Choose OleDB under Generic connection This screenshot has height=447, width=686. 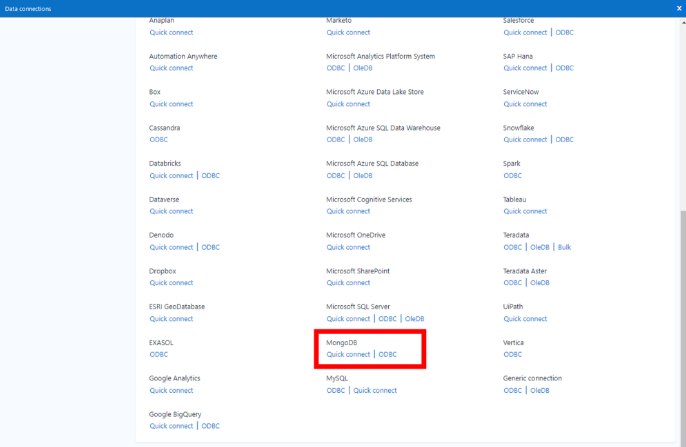point(539,390)
